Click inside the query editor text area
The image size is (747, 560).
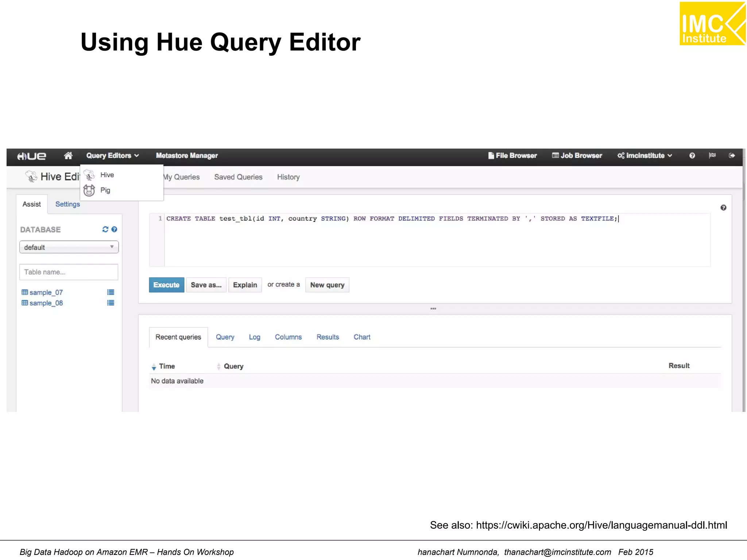point(437,241)
